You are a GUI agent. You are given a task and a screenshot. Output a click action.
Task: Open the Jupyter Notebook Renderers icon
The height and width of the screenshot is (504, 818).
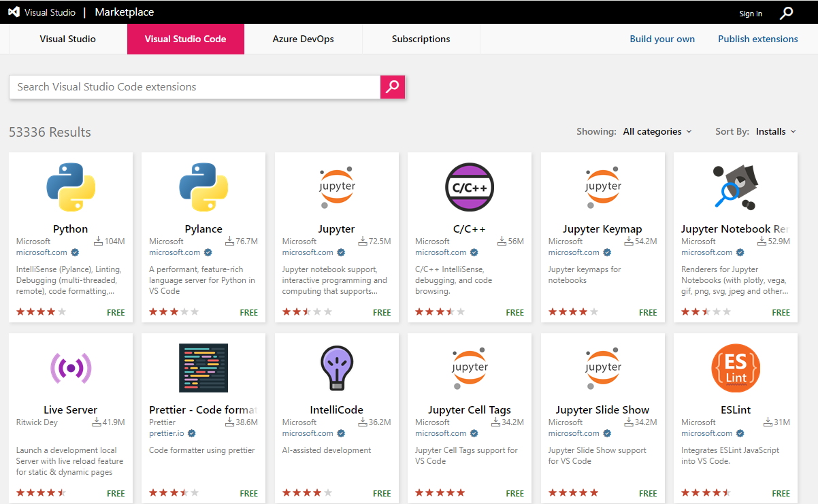point(736,187)
